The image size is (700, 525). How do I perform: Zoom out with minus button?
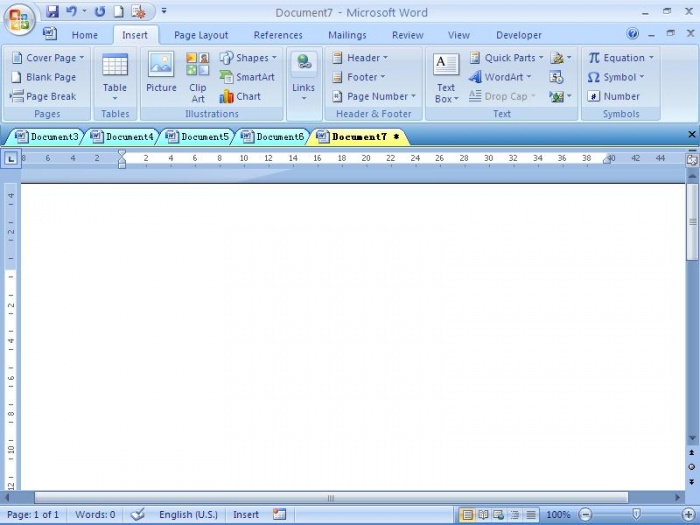[x=586, y=515]
